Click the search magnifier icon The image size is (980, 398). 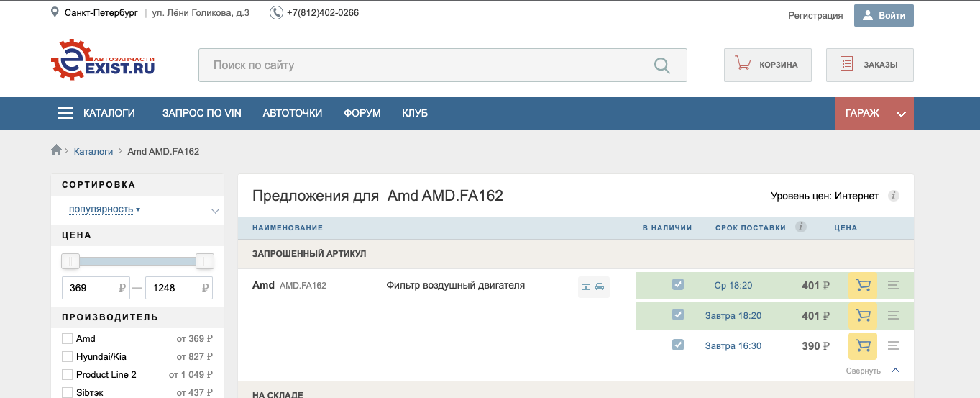point(662,65)
